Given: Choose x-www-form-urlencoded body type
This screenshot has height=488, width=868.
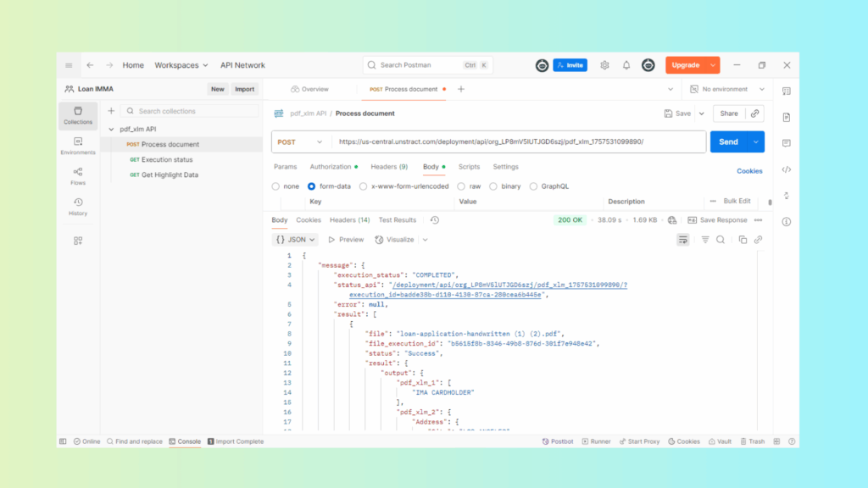Looking at the screenshot, I should tap(364, 186).
